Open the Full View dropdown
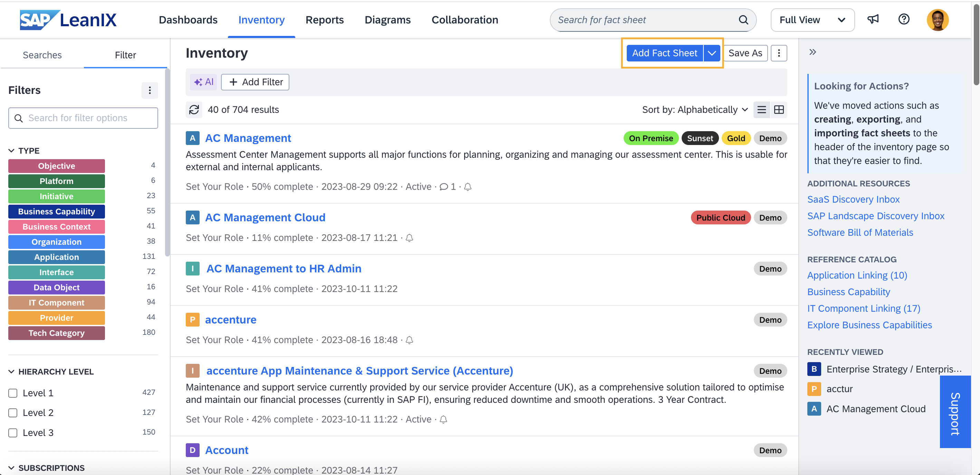The height and width of the screenshot is (475, 980). point(812,20)
